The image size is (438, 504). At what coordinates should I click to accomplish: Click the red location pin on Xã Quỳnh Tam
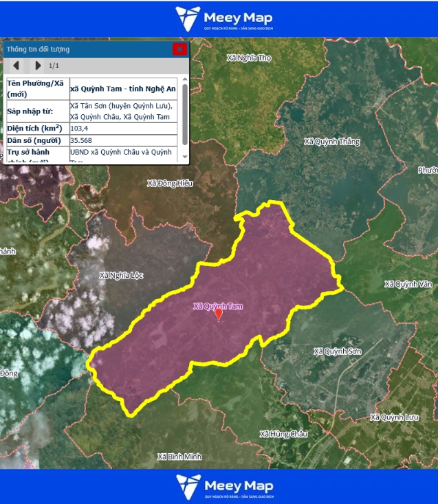[219, 314]
